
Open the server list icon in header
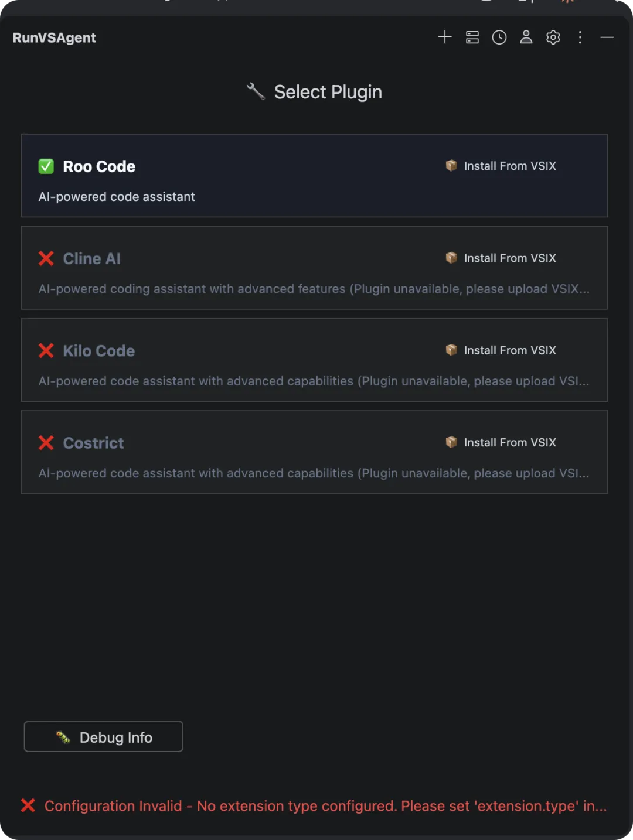tap(472, 37)
